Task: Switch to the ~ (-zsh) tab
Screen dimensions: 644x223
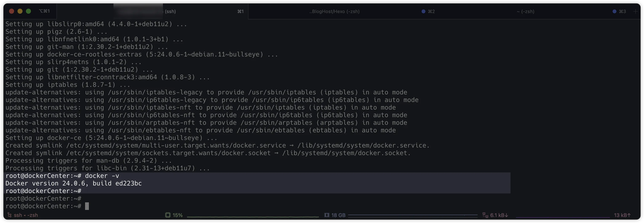Action: coord(525,12)
